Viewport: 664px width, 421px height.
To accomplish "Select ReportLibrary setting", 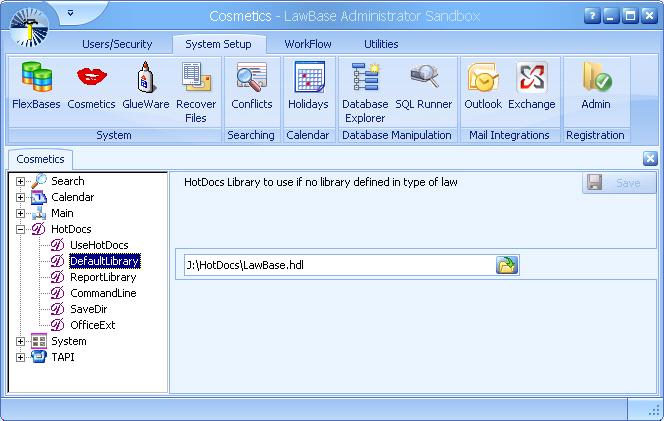I will click(103, 277).
